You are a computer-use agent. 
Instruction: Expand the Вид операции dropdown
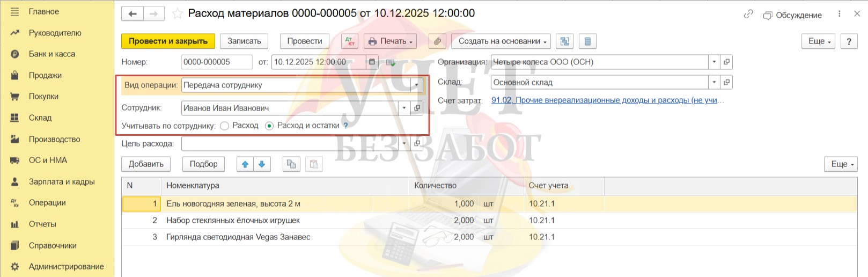point(417,85)
